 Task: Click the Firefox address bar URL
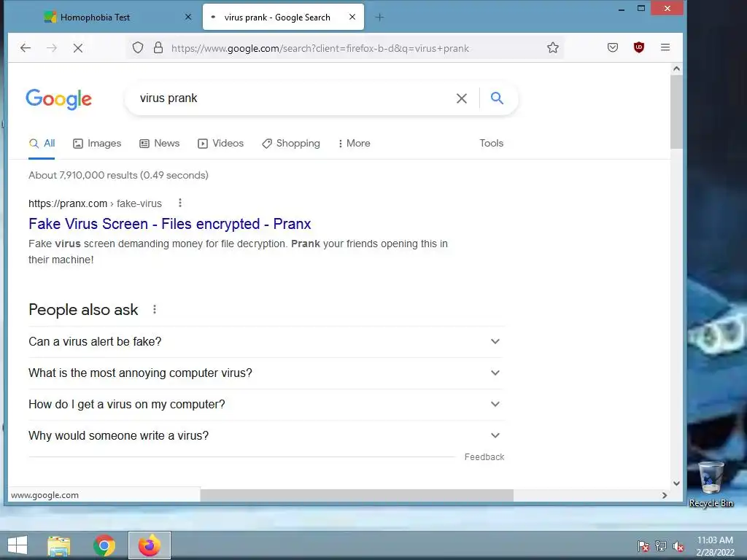tap(320, 48)
